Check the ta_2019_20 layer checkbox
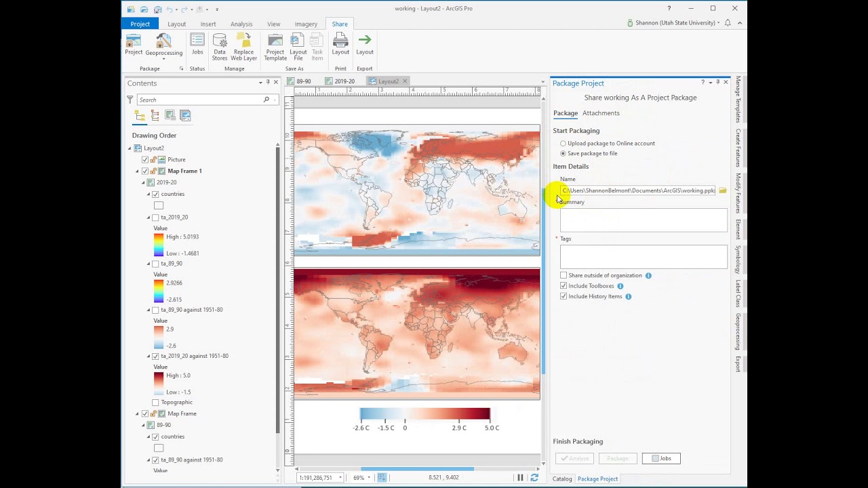 tap(155, 218)
